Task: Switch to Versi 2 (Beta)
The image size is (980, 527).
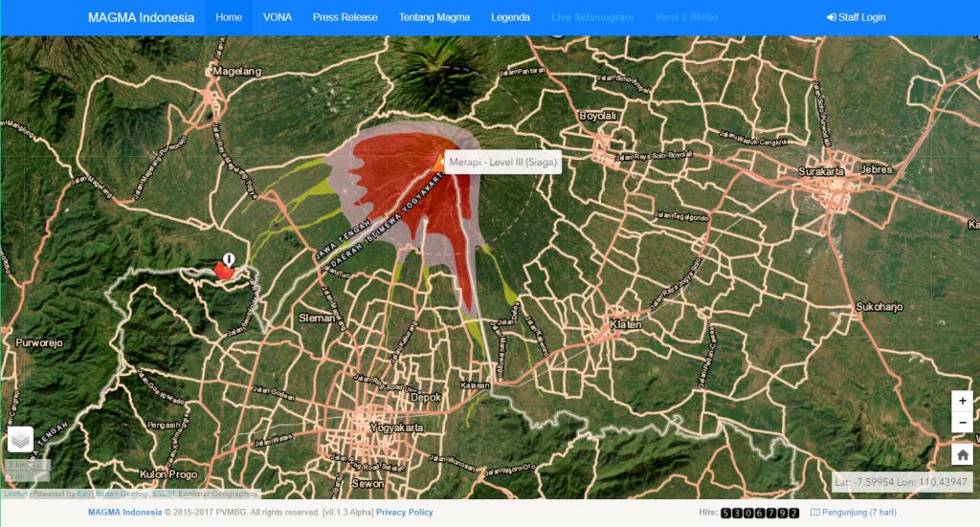Action: coord(686,17)
